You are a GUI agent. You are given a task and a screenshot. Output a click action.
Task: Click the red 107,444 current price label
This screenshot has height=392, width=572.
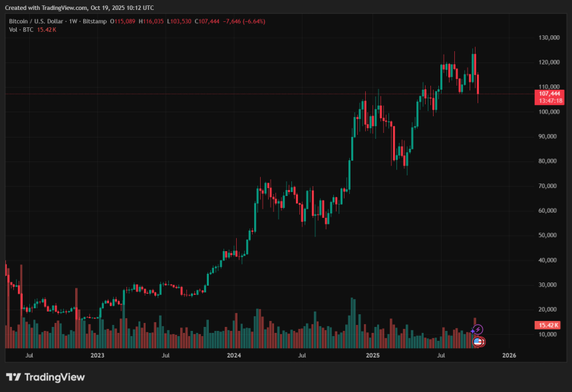549,94
